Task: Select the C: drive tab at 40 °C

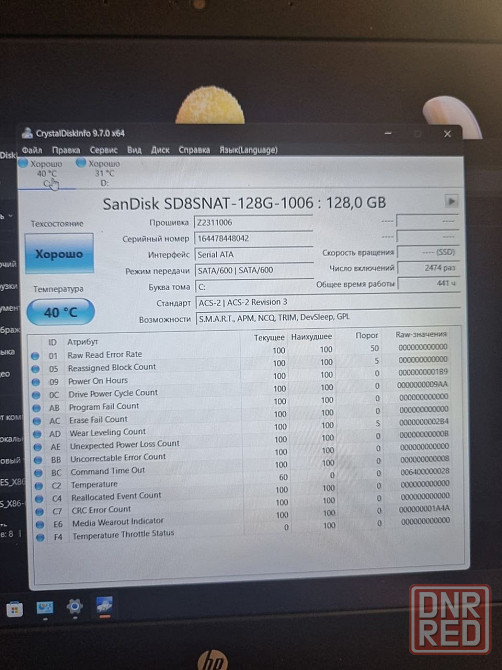Action: tap(46, 174)
